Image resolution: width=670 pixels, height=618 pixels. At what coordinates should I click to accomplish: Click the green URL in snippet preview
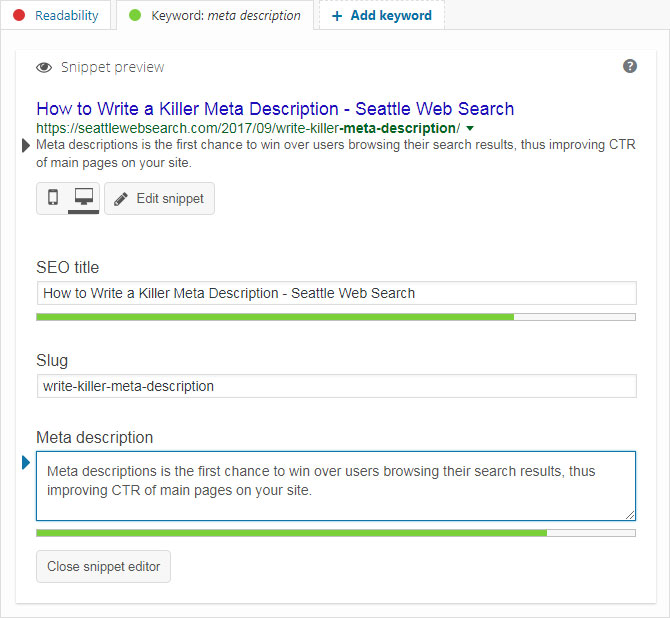pyautogui.click(x=248, y=128)
